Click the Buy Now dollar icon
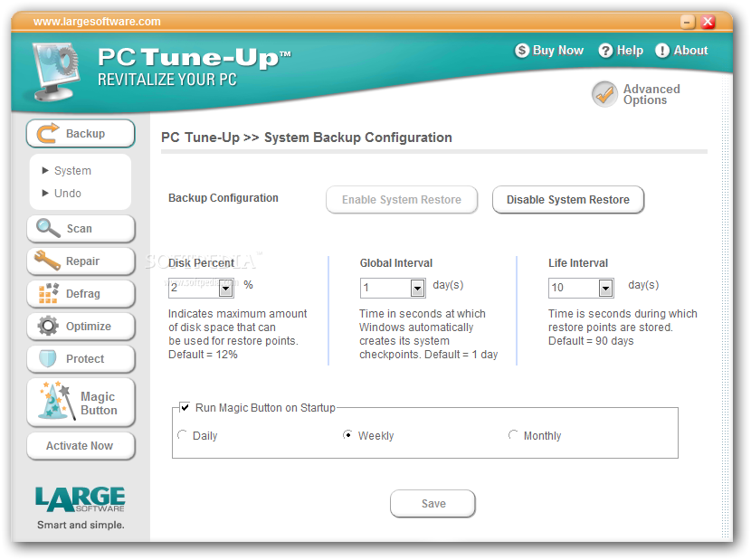The width and height of the screenshot is (751, 560). coord(522,51)
